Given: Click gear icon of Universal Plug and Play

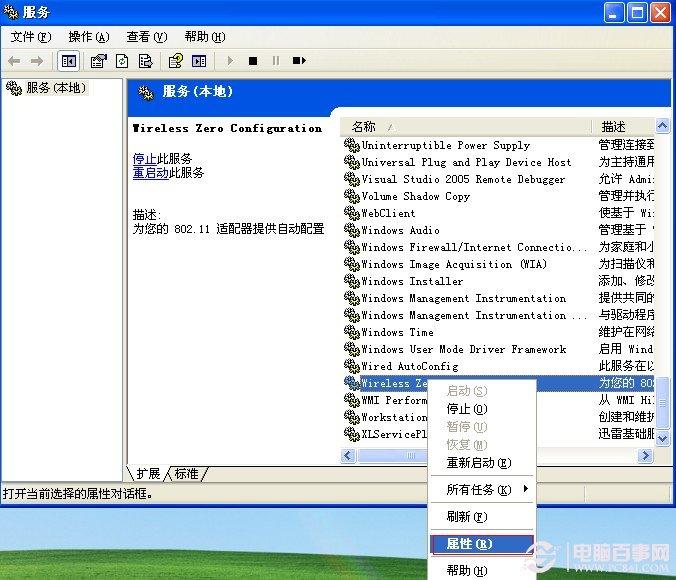Looking at the screenshot, I should (x=352, y=162).
